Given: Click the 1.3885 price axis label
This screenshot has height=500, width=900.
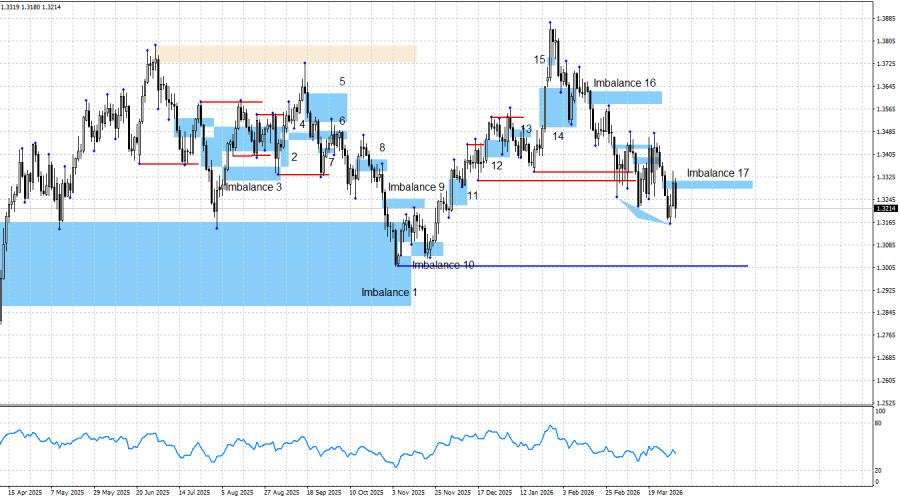Looking at the screenshot, I should [x=886, y=19].
